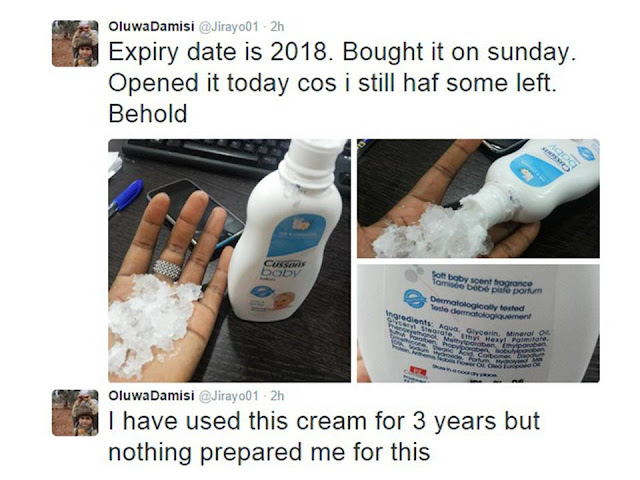The width and height of the screenshot is (640, 480).
Task: Click the OluwaDamisi name on second tweet
Action: tap(151, 396)
